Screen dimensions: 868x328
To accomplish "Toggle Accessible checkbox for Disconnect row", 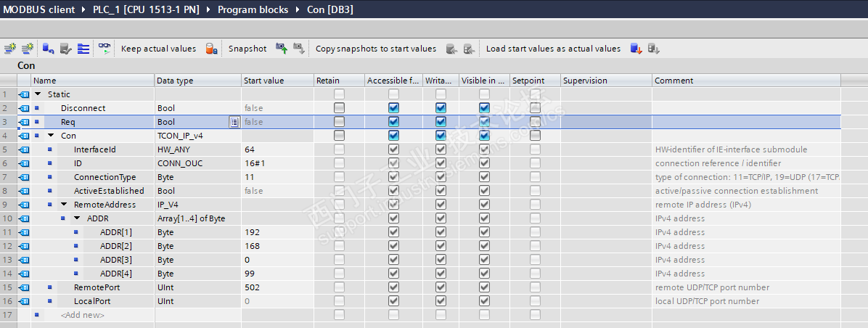I will [393, 108].
